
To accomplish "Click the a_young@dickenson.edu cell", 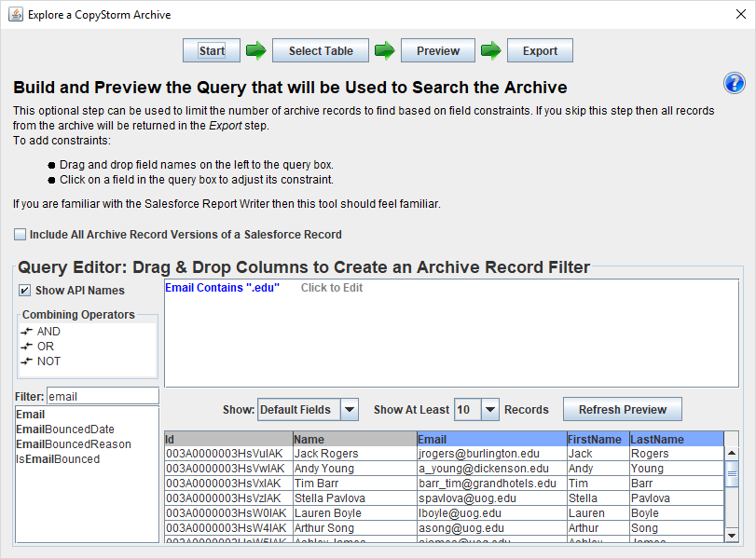I will pos(492,469).
